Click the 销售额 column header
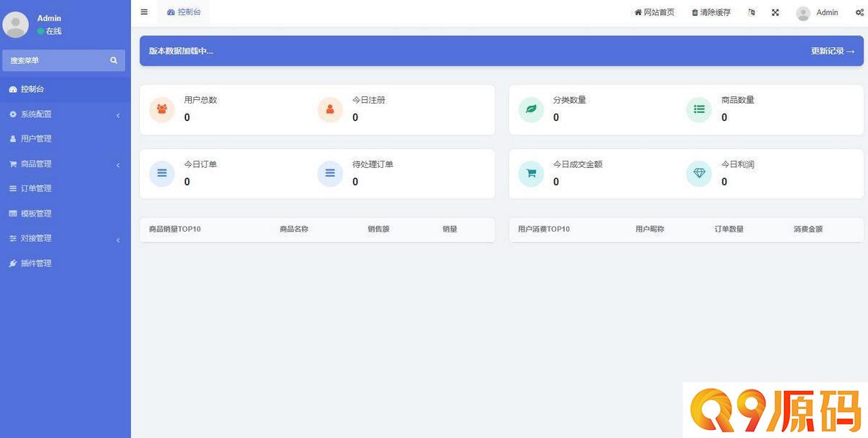Image resolution: width=868 pixels, height=438 pixels. 378,229
